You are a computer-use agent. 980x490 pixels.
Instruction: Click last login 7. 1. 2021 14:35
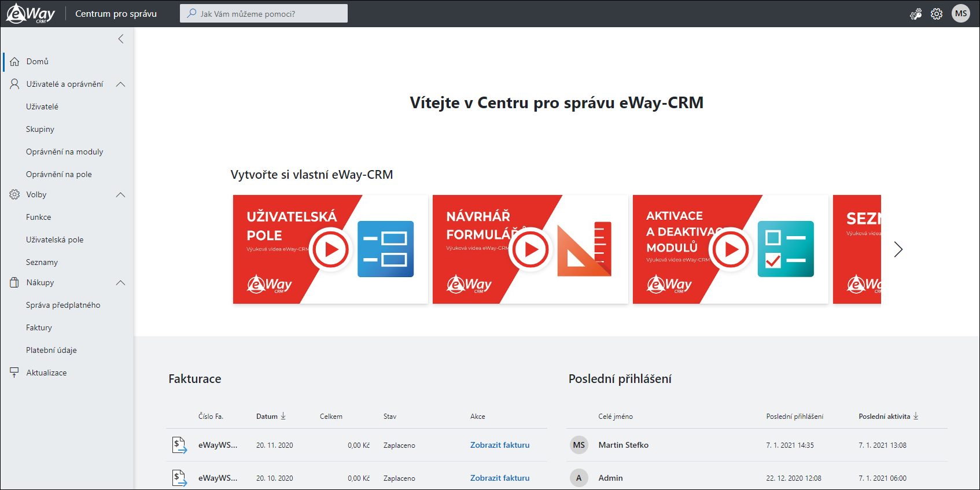(x=790, y=445)
